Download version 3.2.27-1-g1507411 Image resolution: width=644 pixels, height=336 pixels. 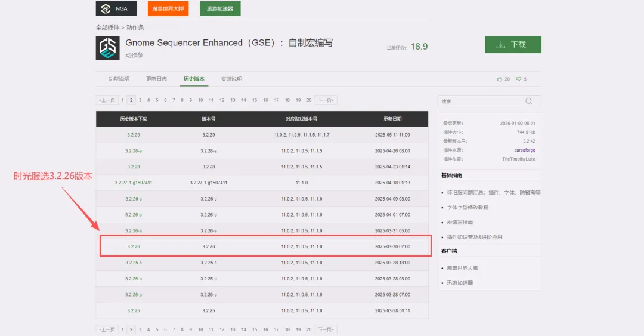[134, 183]
